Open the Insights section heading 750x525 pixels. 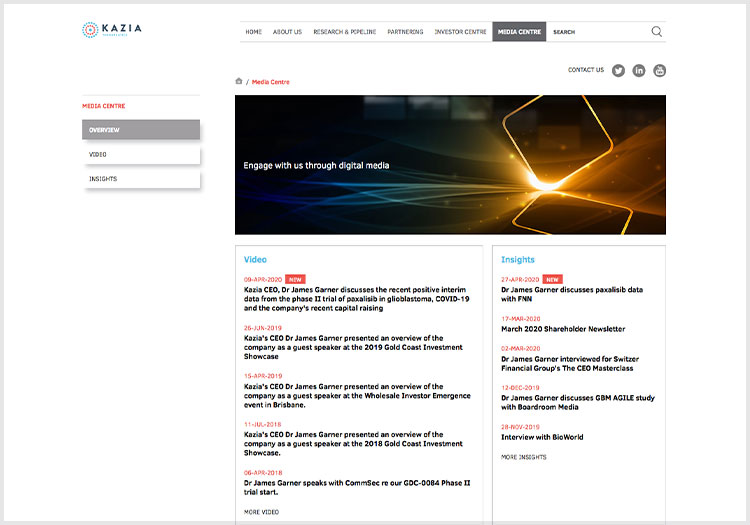[x=518, y=260]
